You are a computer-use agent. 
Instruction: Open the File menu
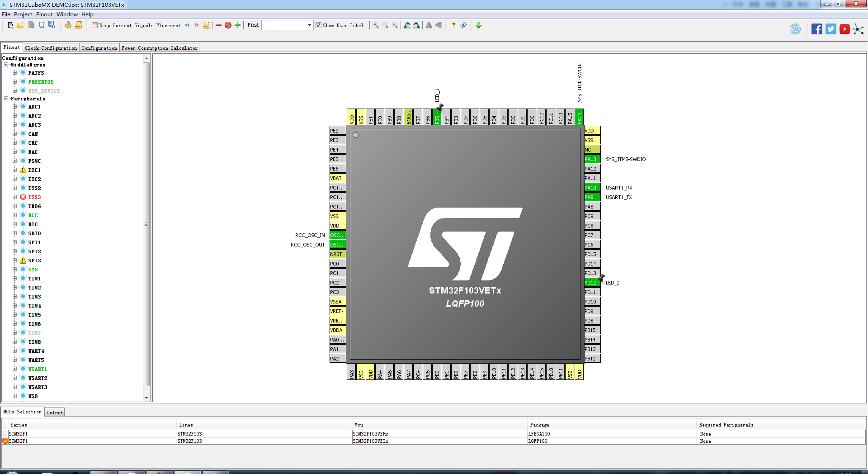coord(6,14)
